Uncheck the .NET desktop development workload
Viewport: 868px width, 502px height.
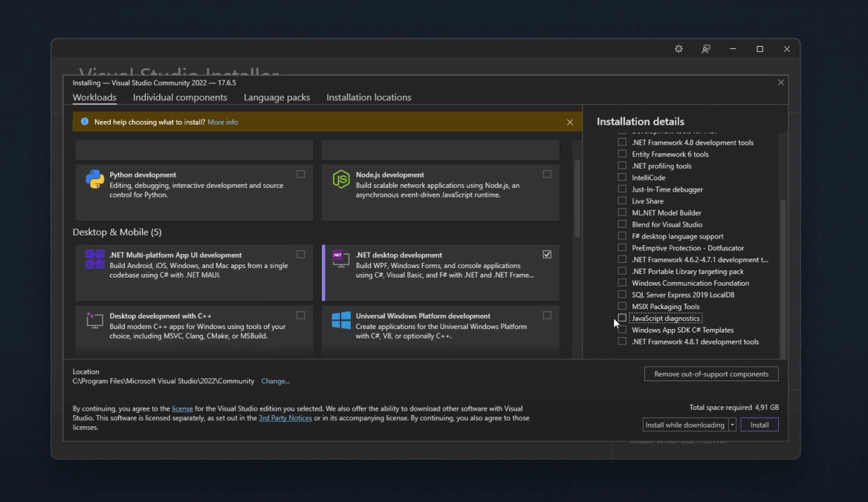click(547, 254)
